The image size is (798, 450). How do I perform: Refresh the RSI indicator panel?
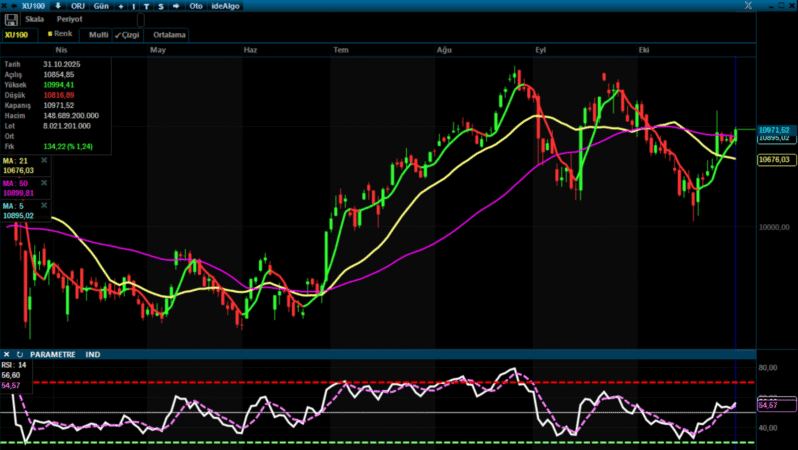pyautogui.click(x=19, y=354)
